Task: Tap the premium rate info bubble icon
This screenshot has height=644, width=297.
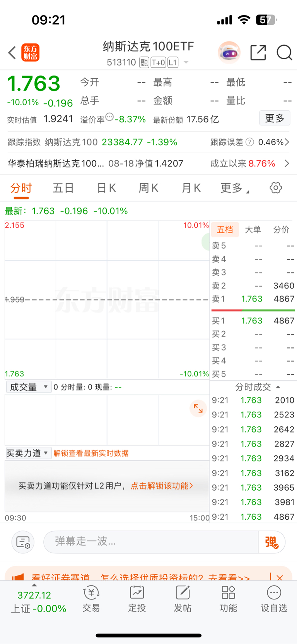Action: point(109,117)
